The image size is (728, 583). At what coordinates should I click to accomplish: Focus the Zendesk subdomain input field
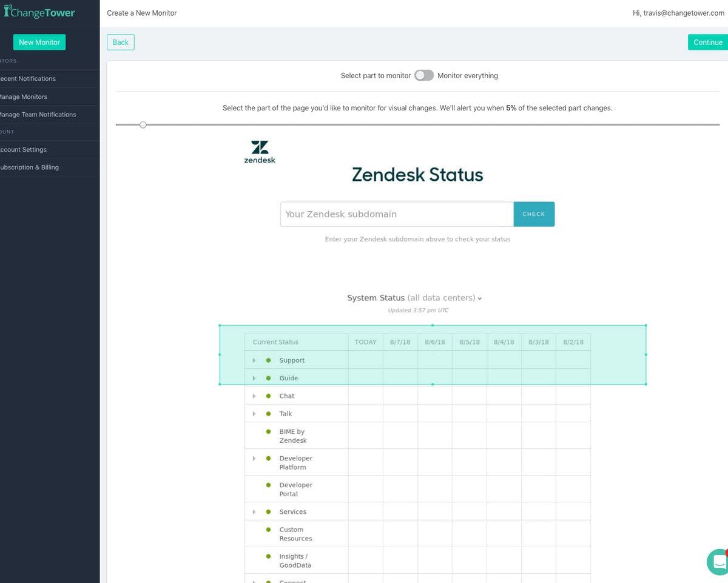coord(397,214)
